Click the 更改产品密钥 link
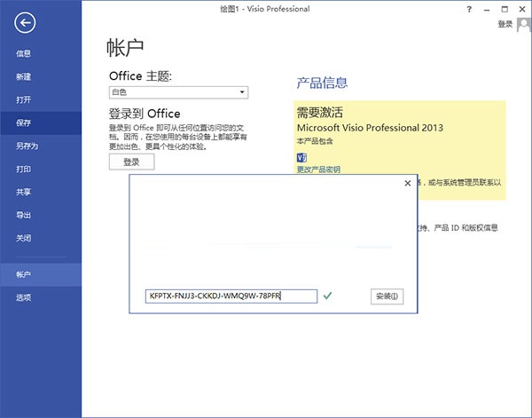Image resolution: width=532 pixels, height=418 pixels. click(318, 170)
